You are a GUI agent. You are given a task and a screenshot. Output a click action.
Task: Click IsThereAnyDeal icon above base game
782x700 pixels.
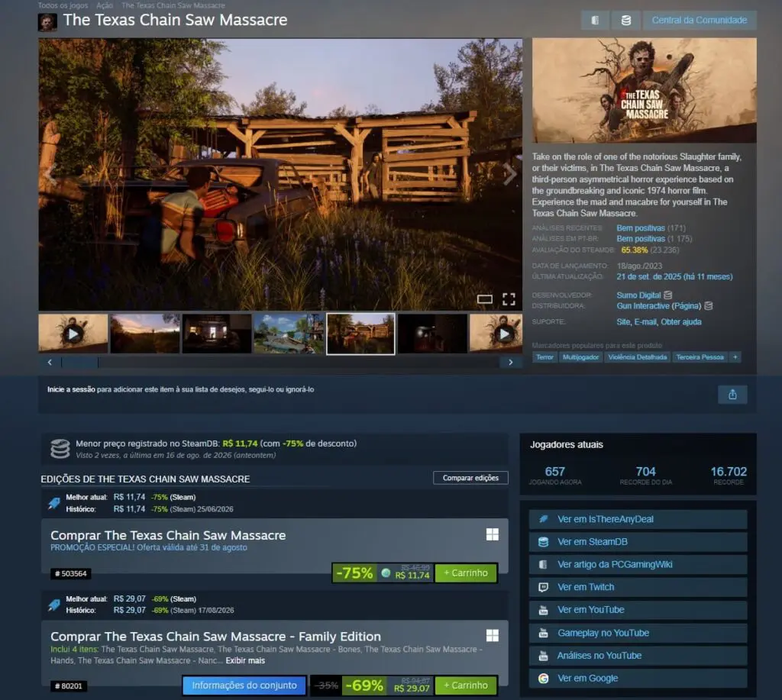pyautogui.click(x=54, y=503)
